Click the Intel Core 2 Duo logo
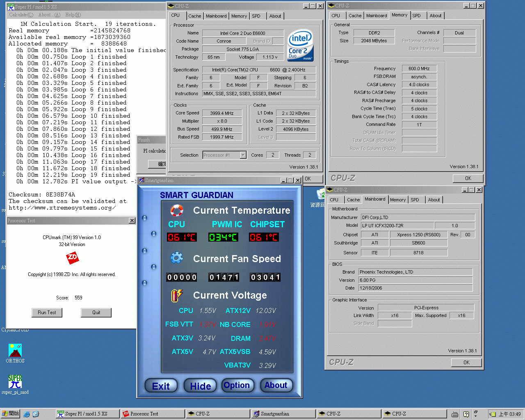The height and width of the screenshot is (420, 525). click(300, 45)
